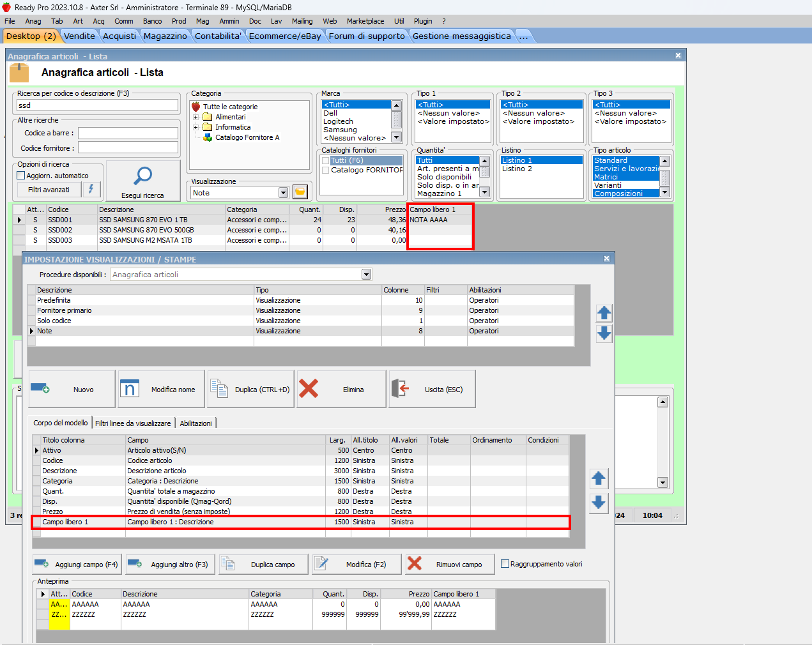Move visualization up with upper blue arrow
The height and width of the screenshot is (645, 812).
[x=604, y=313]
